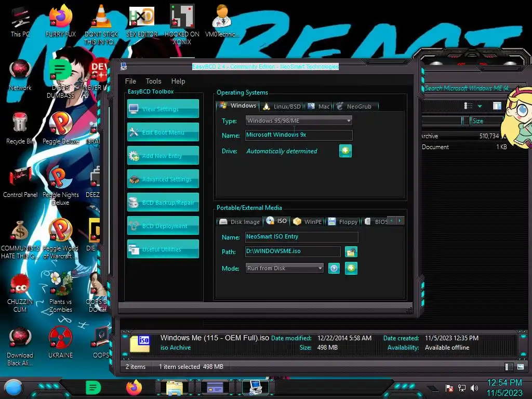The image size is (532, 399).
Task: Click the OS Name field Microsoft Windows 9x
Action: [x=299, y=135]
